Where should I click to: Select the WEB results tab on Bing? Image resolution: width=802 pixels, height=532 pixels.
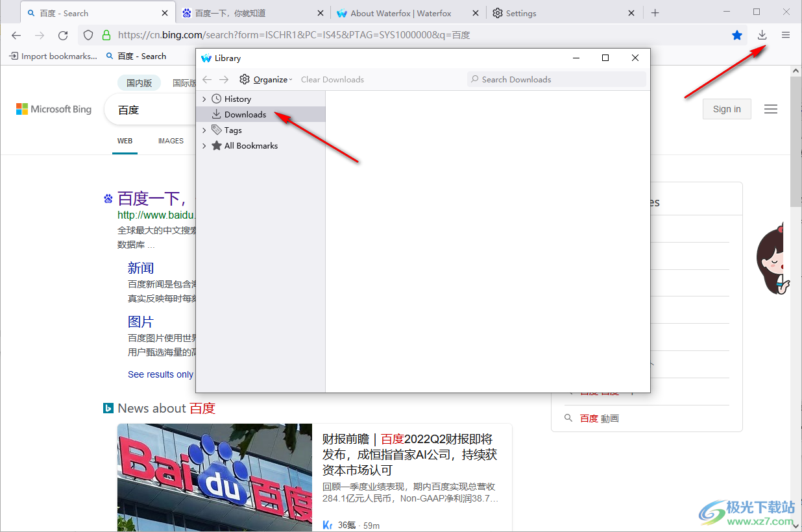(125, 141)
